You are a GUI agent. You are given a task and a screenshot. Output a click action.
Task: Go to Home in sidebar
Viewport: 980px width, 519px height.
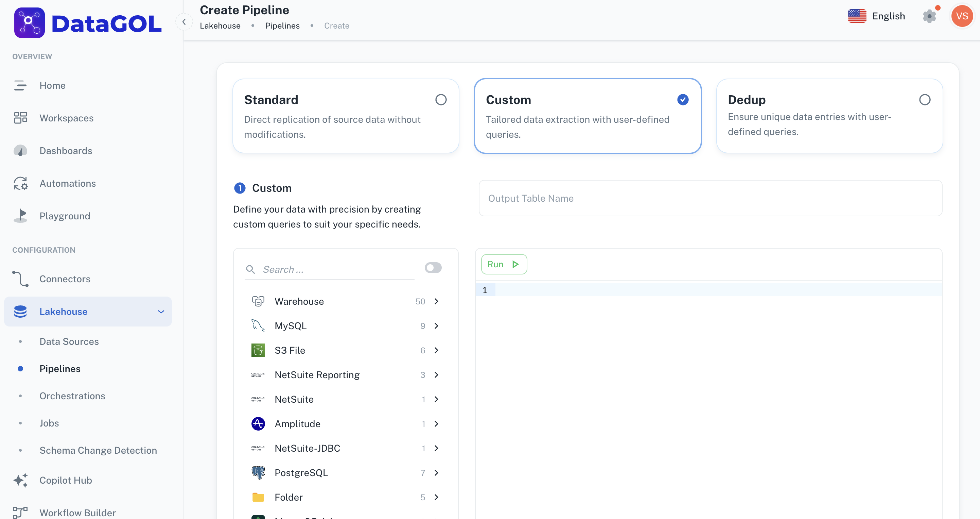click(x=52, y=85)
